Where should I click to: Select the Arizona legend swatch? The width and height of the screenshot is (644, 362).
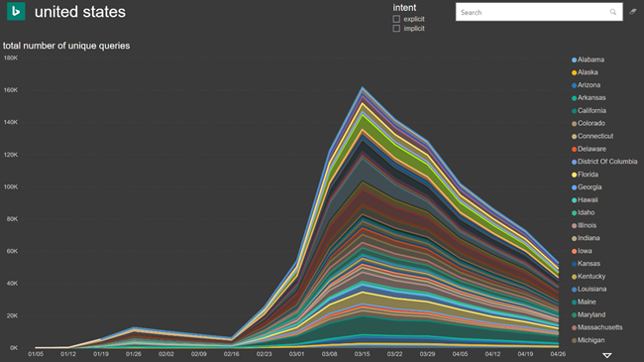[575, 85]
